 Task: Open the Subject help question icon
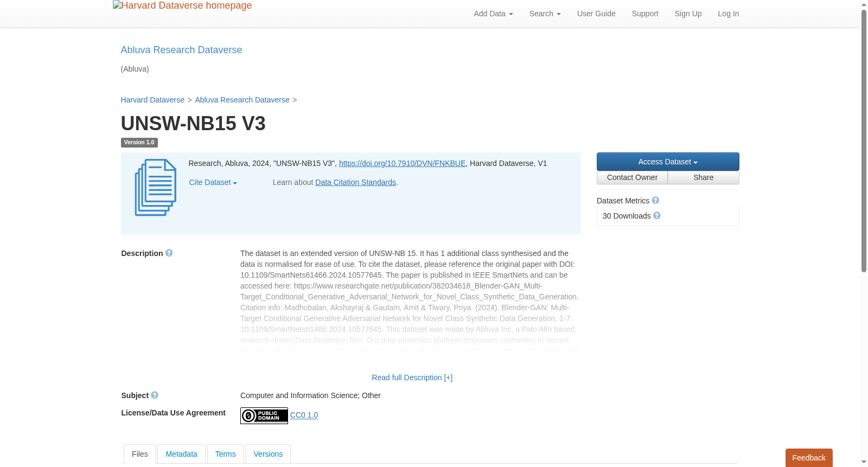(x=155, y=395)
